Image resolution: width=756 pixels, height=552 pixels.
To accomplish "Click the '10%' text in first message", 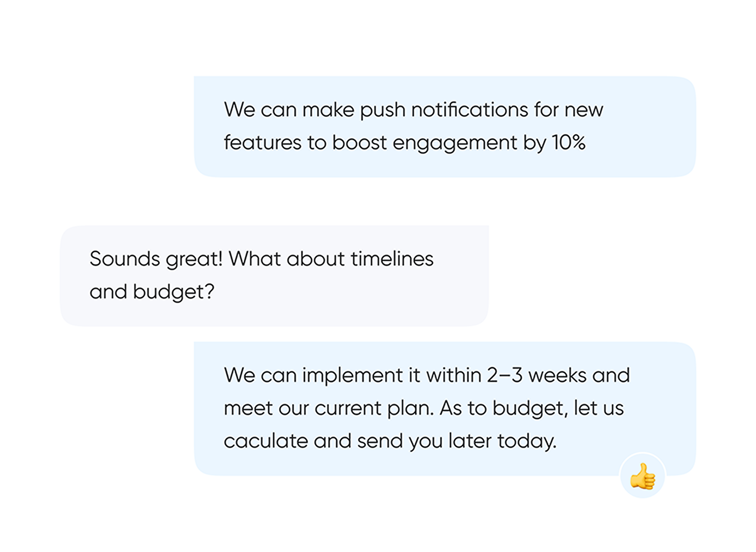I will [568, 142].
